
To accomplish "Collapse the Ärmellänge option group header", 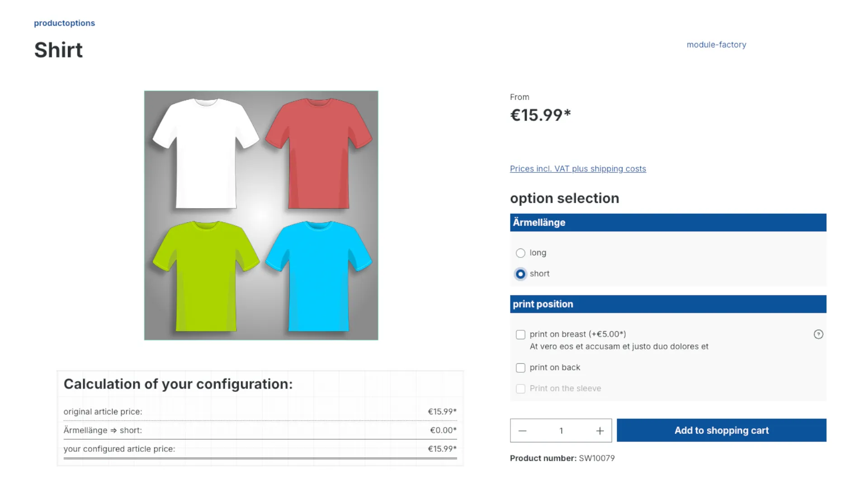I will tap(668, 222).
